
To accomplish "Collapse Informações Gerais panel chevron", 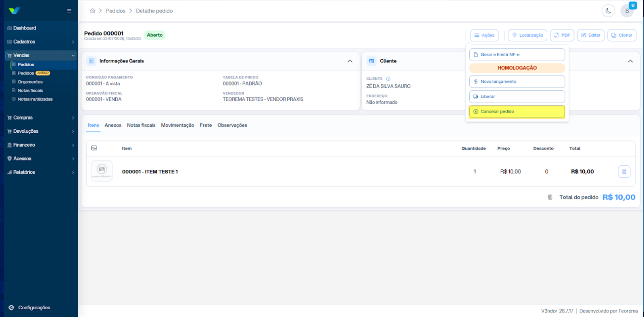I will [x=350, y=61].
